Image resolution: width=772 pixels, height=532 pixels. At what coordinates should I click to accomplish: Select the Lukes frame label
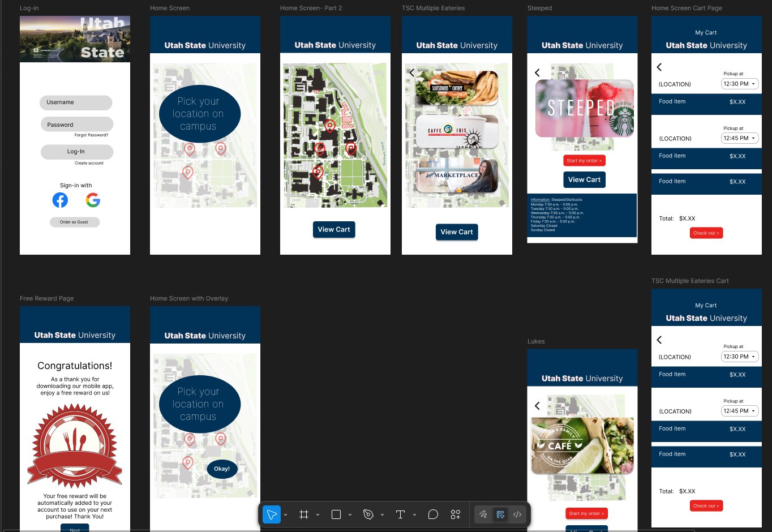536,341
